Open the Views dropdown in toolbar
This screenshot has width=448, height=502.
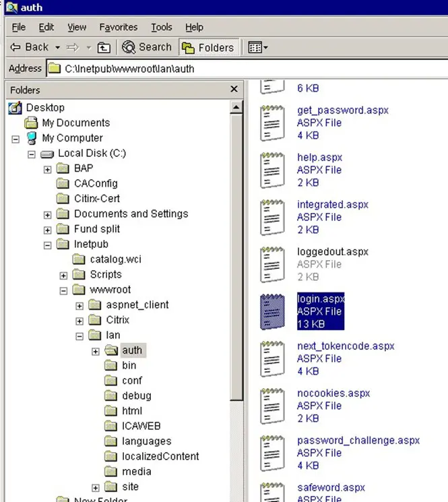tap(258, 47)
